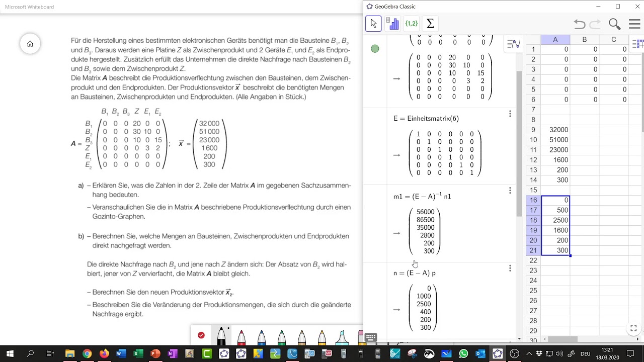Switch the DEU keyboard language indicator

[585, 354]
